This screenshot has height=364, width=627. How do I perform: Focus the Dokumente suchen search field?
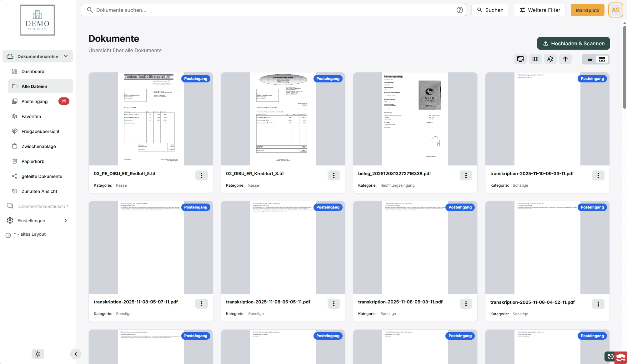(x=273, y=10)
